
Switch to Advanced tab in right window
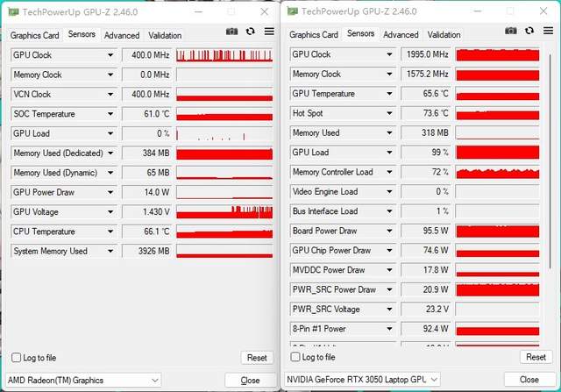[401, 35]
